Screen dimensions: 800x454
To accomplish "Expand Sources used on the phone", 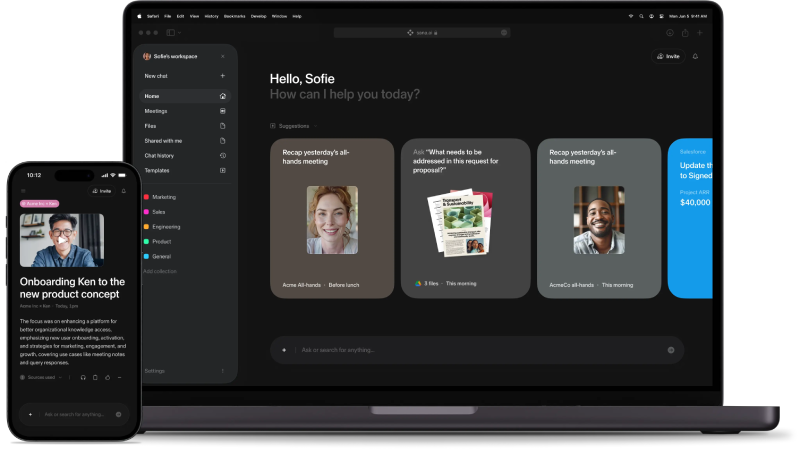I will click(x=41, y=377).
